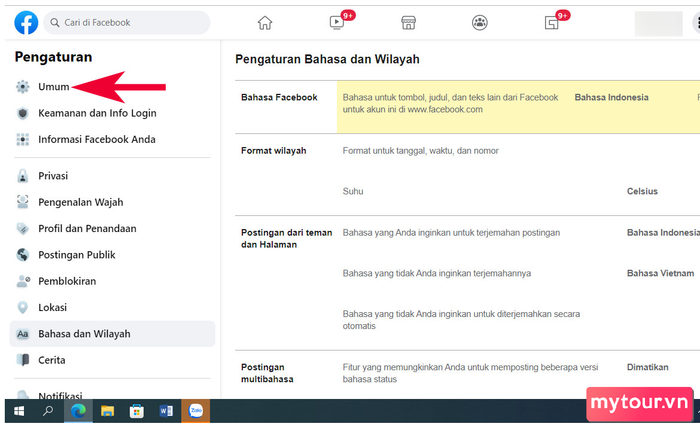
Task: Open the Windows Start menu
Action: click(x=19, y=411)
